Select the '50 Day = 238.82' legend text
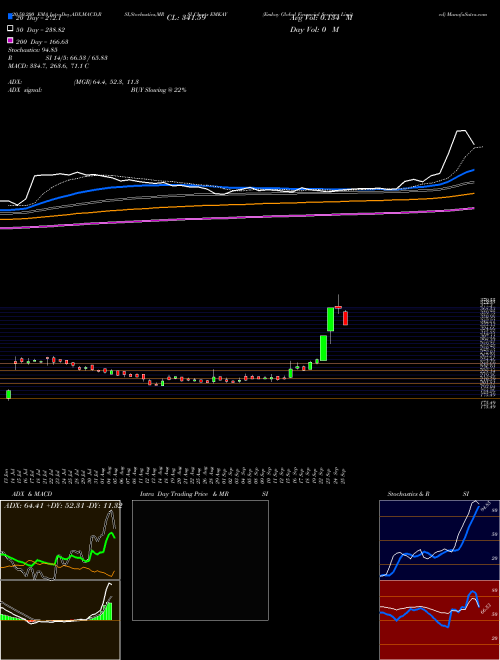Screen dimensions: 500x660 pyautogui.click(x=41, y=30)
